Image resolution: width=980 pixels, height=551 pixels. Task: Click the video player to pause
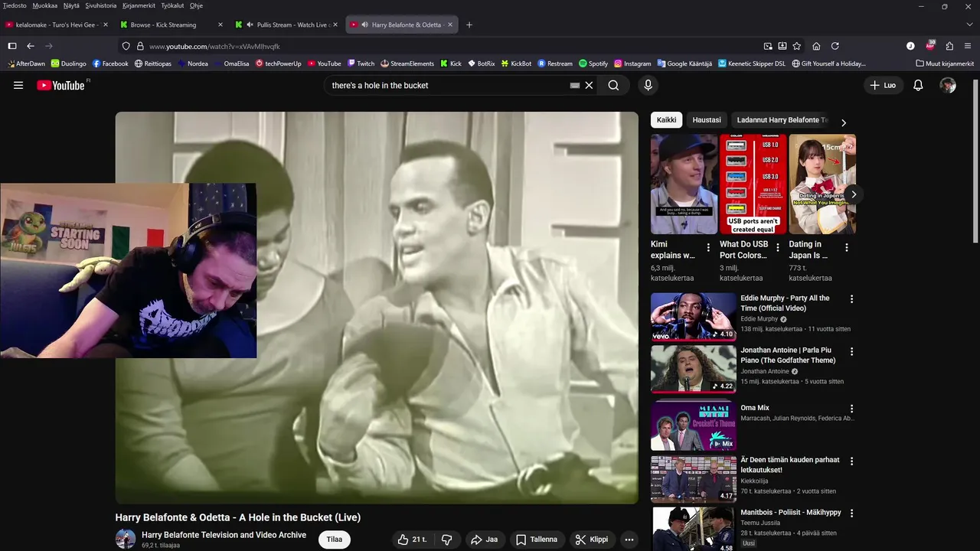(377, 308)
